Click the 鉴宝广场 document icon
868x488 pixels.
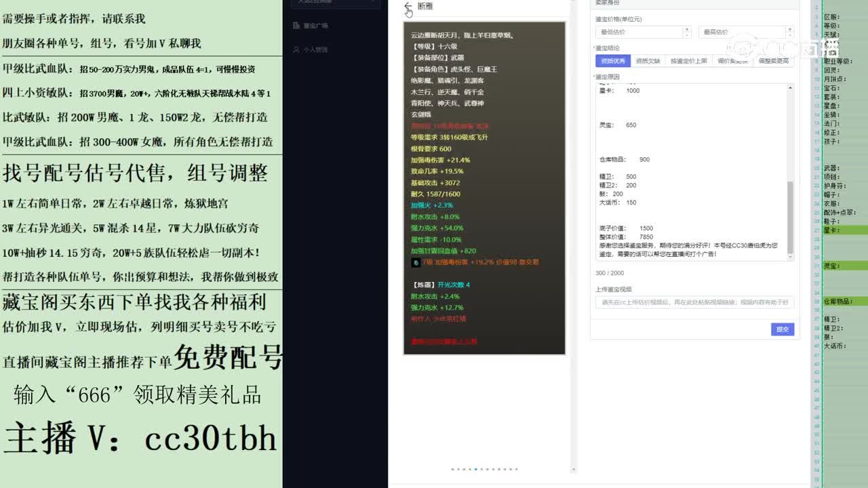click(296, 26)
